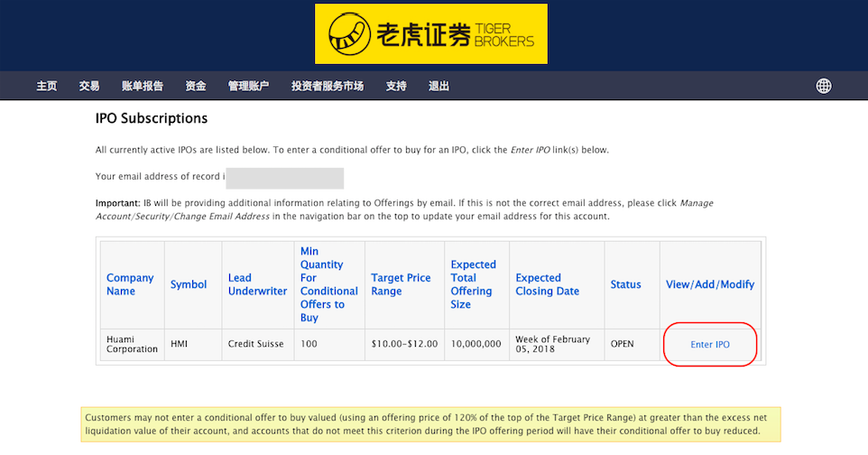Click the Tiger Brokers logo banner

tap(430, 33)
